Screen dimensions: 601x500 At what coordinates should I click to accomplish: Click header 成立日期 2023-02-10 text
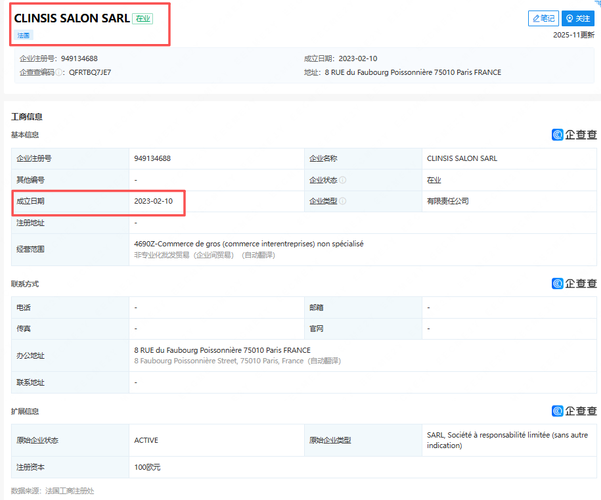341,58
